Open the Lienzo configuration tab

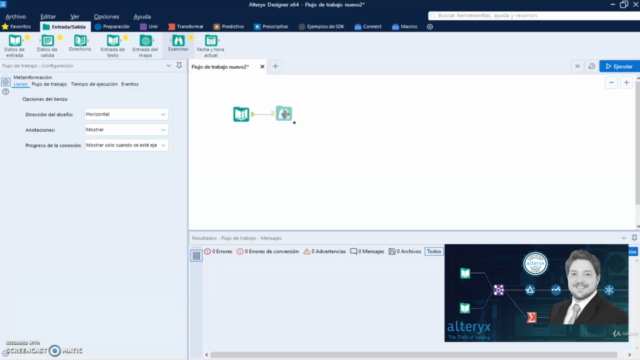point(20,84)
